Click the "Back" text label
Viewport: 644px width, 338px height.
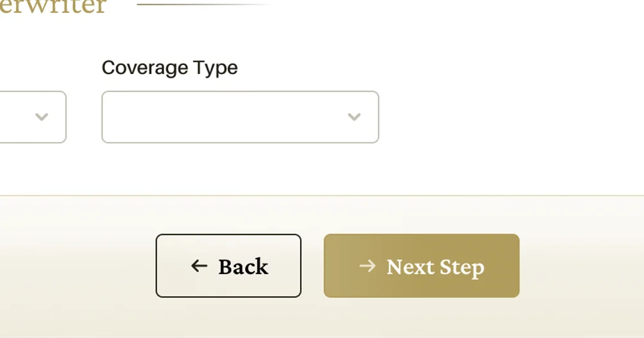coord(243,267)
